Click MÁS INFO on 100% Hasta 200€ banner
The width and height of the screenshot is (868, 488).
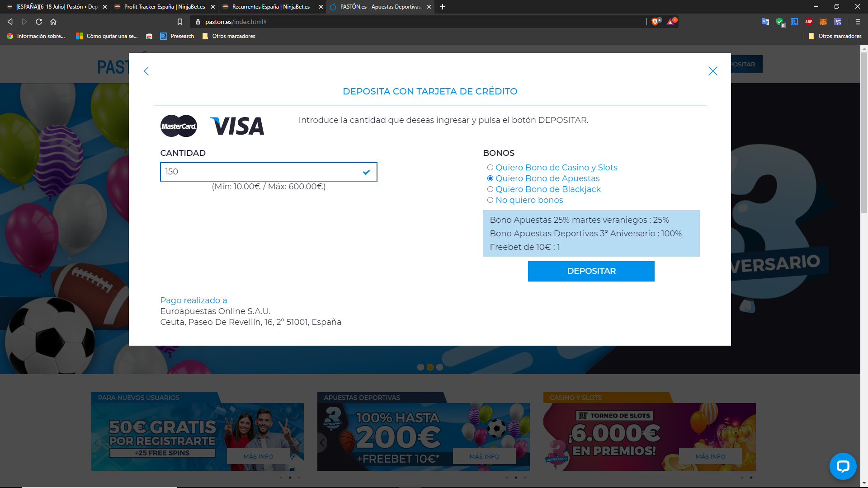point(484,456)
